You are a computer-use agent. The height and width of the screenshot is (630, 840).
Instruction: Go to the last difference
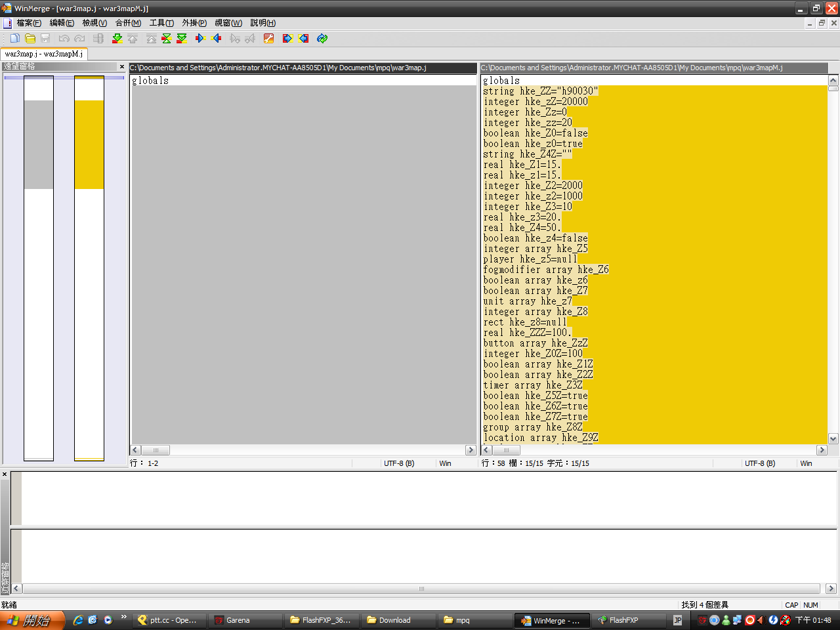click(x=182, y=39)
